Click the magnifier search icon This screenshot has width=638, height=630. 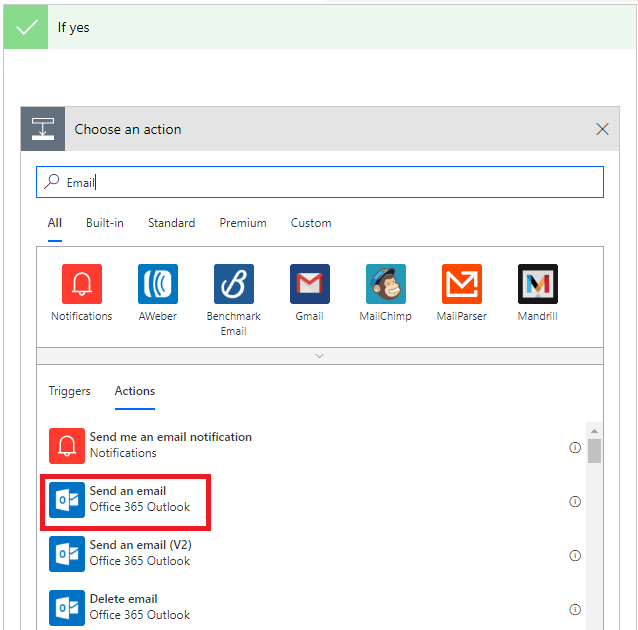pos(52,182)
